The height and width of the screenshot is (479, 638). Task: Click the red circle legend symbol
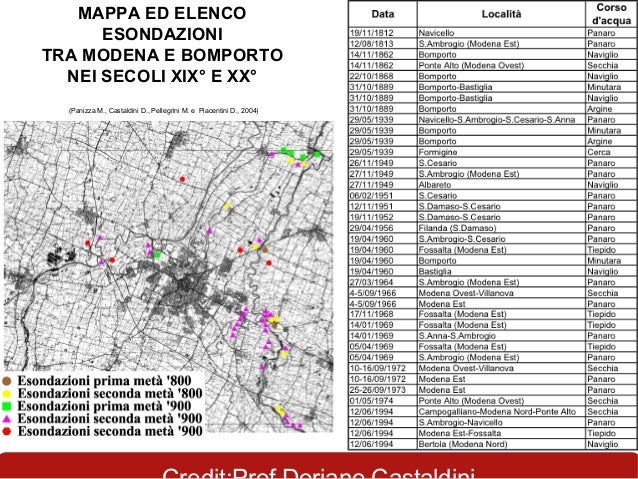[x=7, y=431]
